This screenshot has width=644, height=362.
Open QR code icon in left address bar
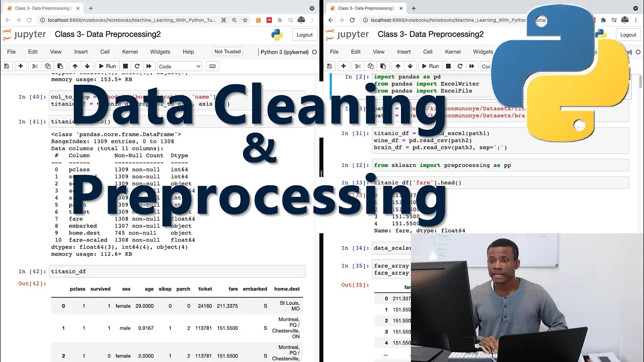pos(224,20)
